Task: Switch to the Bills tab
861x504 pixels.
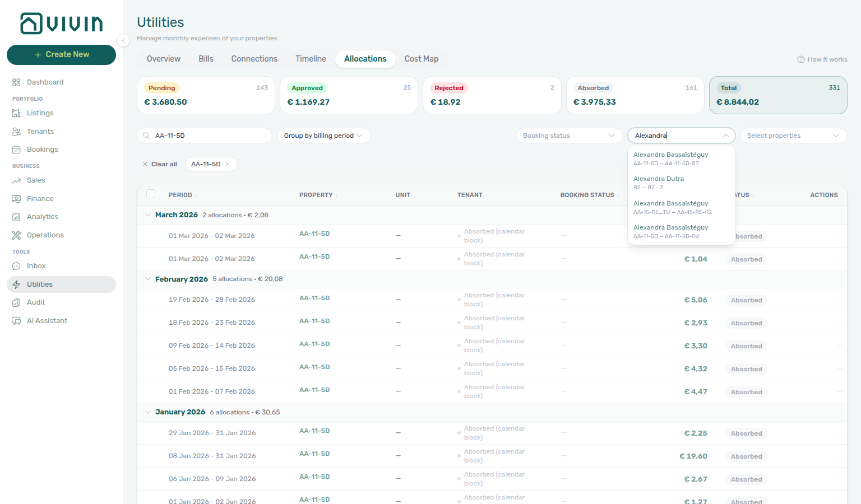Action: [206, 59]
